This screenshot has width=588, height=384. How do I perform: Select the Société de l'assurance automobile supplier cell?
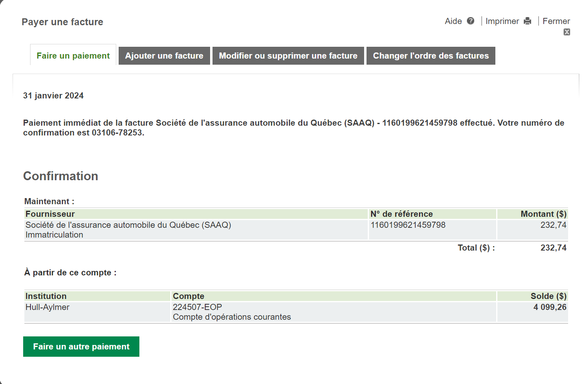[196, 230]
